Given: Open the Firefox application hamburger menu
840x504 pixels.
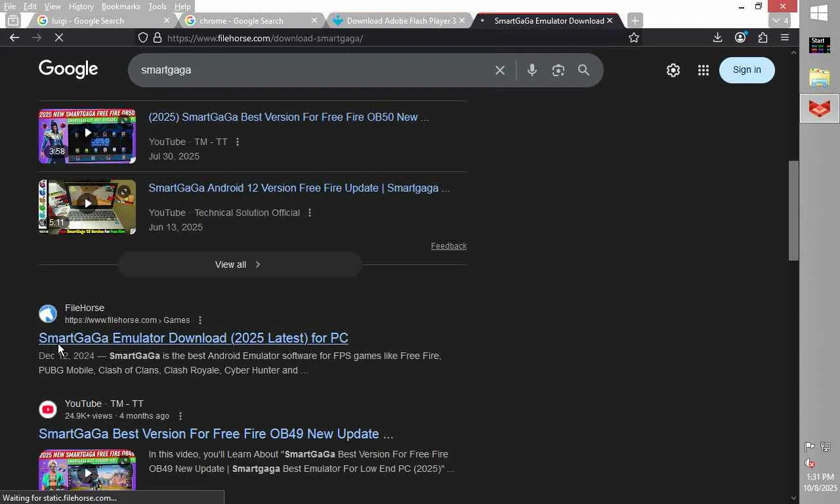Looking at the screenshot, I should [785, 38].
